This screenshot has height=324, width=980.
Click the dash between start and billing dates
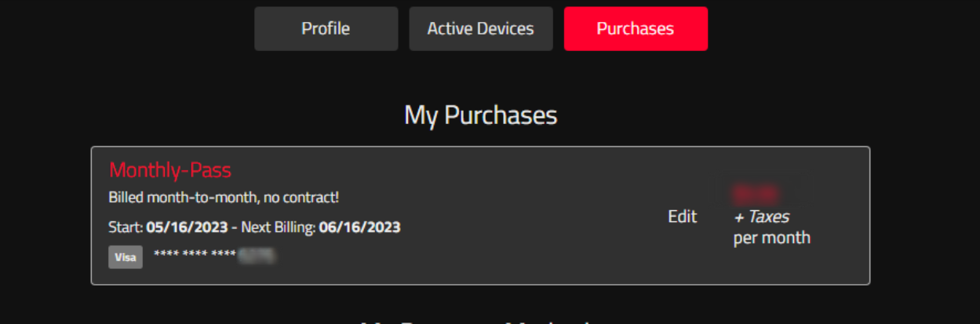234,228
